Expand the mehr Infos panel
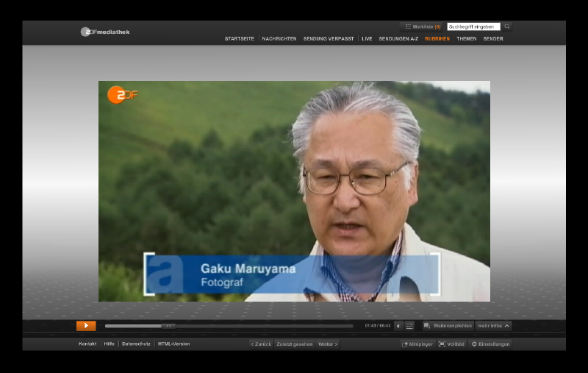This screenshot has width=588, height=373. (493, 326)
